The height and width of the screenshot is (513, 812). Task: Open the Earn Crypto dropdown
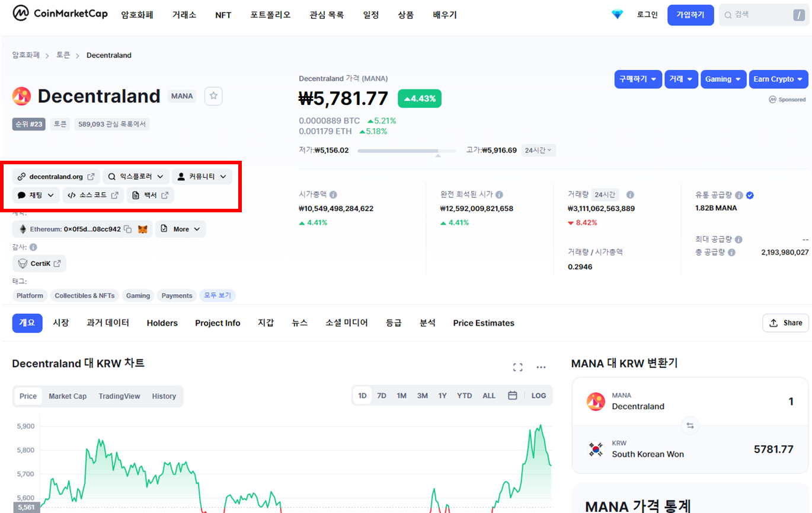click(779, 79)
